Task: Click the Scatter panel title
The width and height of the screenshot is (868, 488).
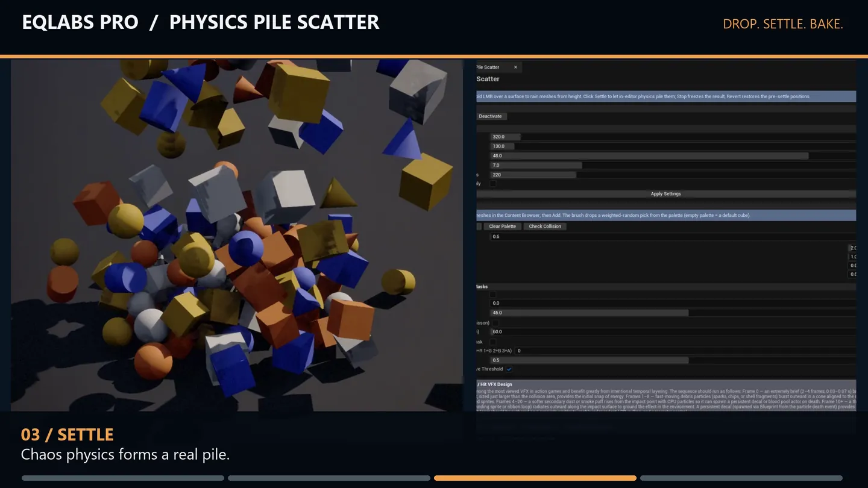Action: [x=488, y=79]
